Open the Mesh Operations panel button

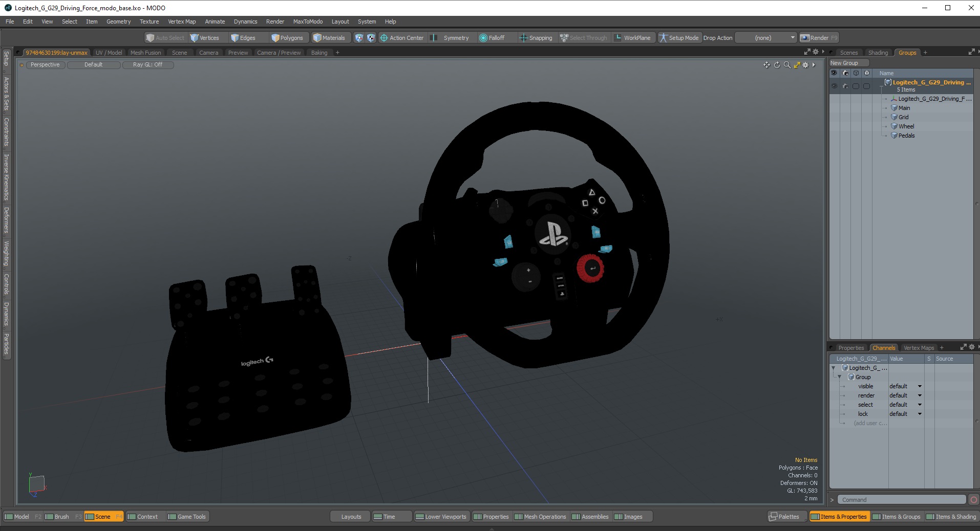click(x=540, y=517)
